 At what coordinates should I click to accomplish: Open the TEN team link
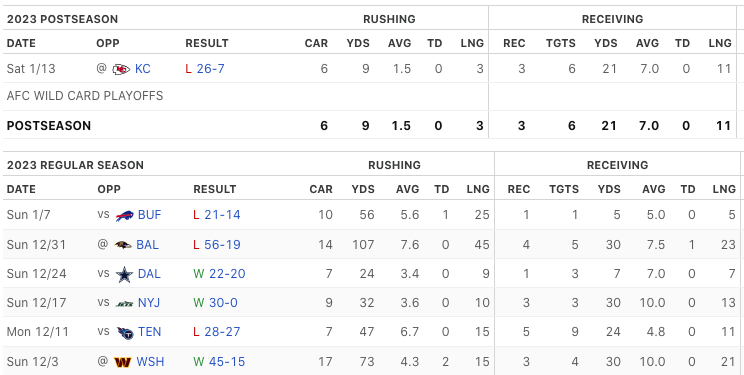149,332
